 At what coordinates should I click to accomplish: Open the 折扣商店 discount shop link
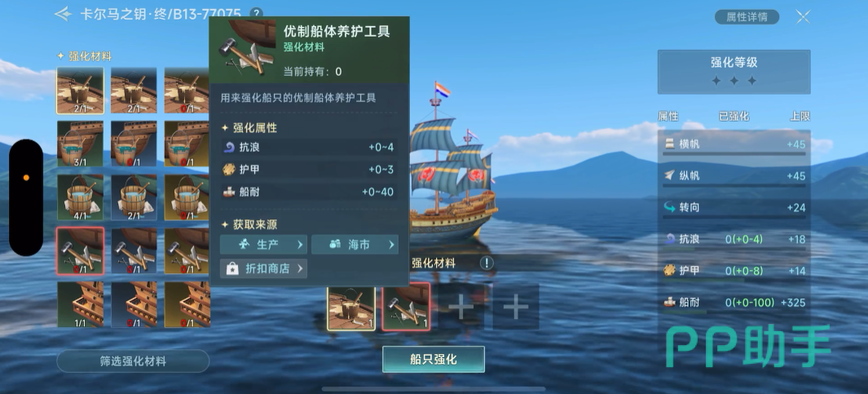(263, 268)
